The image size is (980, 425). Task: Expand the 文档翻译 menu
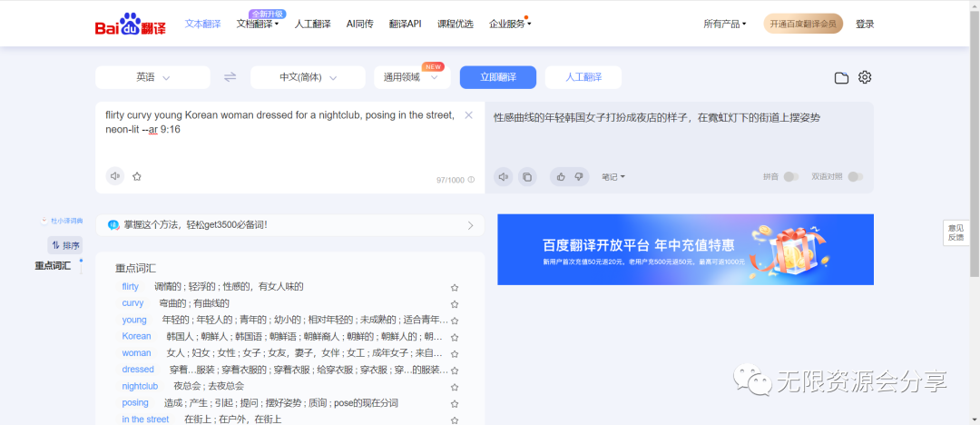(x=258, y=24)
